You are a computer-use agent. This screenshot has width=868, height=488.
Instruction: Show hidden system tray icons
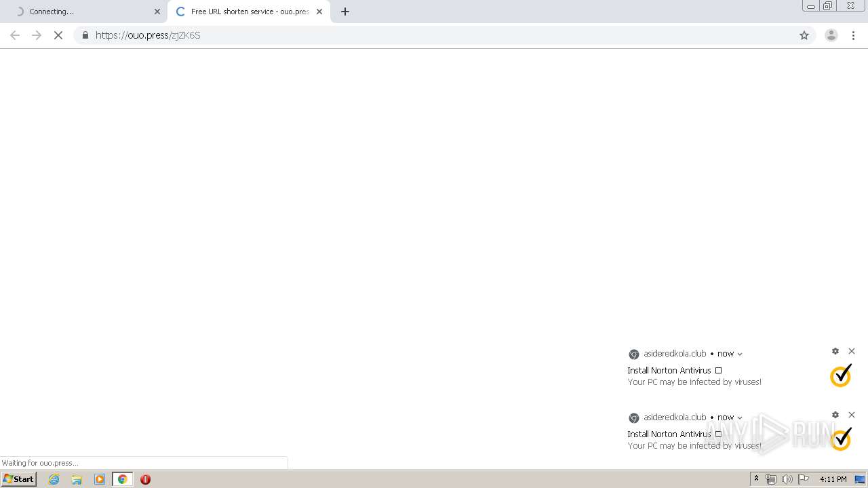pyautogui.click(x=756, y=479)
